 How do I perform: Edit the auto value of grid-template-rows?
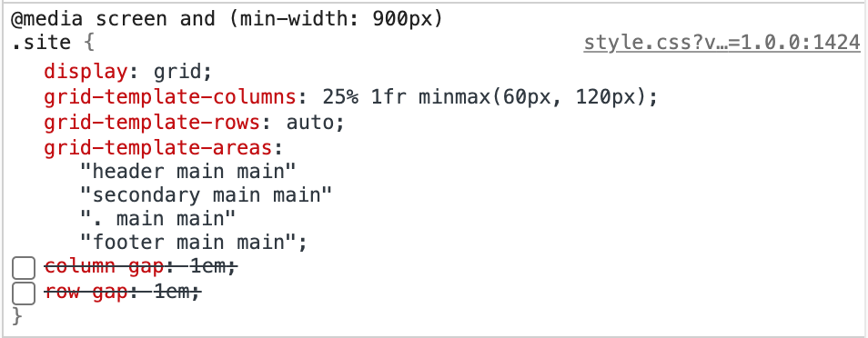point(308,123)
